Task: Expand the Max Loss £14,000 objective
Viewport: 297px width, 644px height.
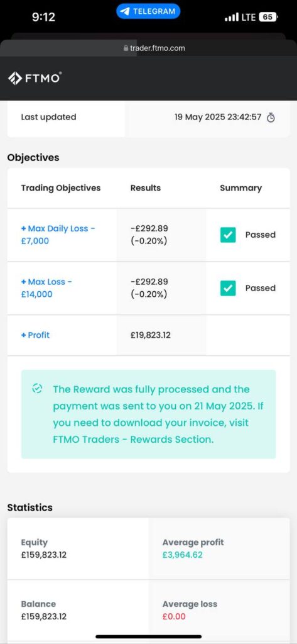Action: point(46,288)
